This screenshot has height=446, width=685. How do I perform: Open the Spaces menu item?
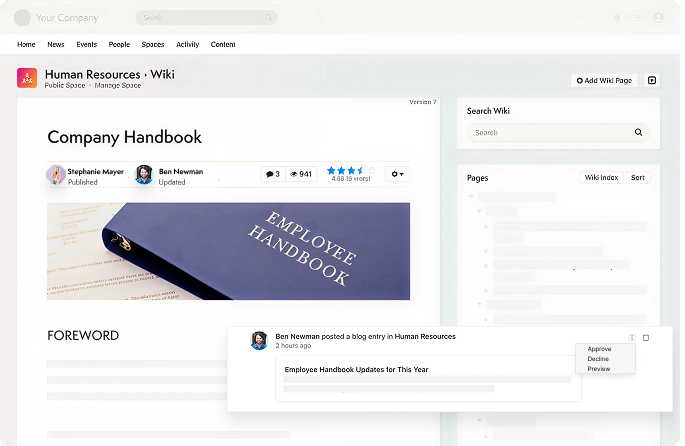click(x=153, y=45)
